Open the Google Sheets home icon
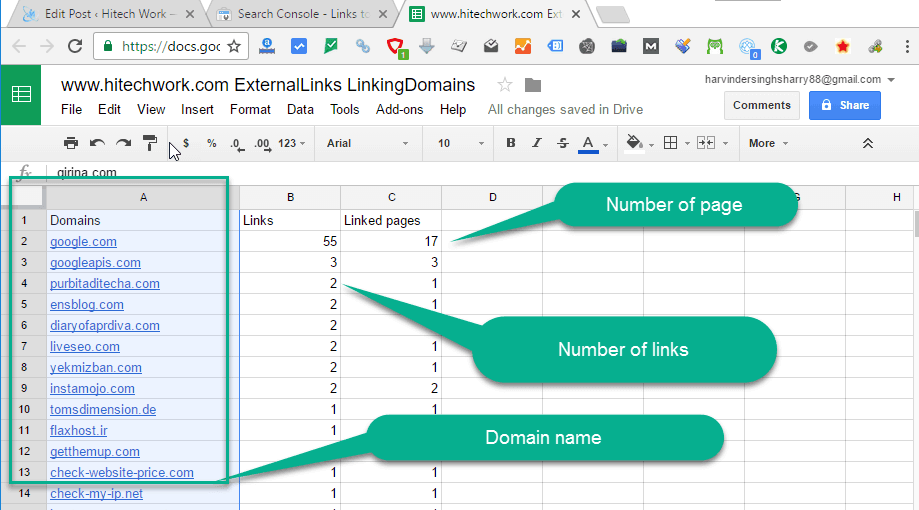The height and width of the screenshot is (510, 919). pos(21,94)
